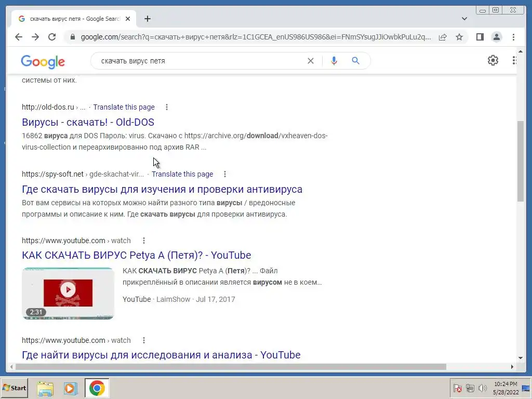The image size is (532, 399).
Task: Click the taskbar clock showing 10:24 PM
Action: click(506, 388)
